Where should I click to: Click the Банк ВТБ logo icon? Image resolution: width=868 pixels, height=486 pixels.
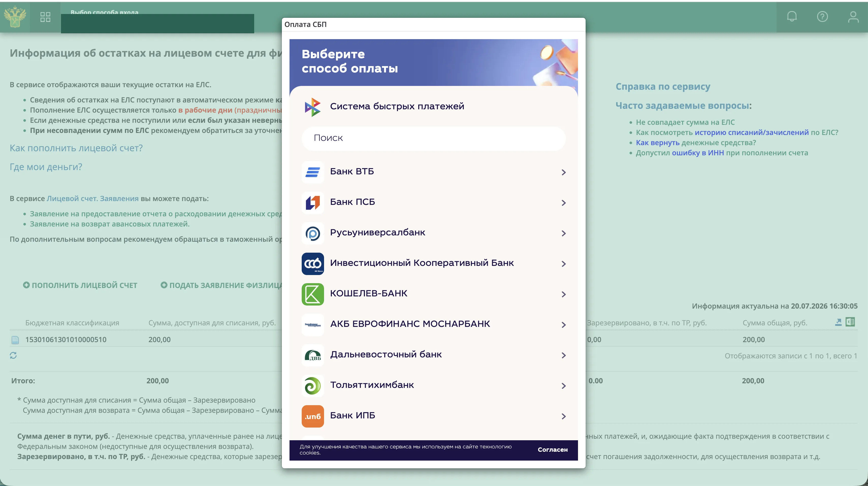click(x=313, y=172)
